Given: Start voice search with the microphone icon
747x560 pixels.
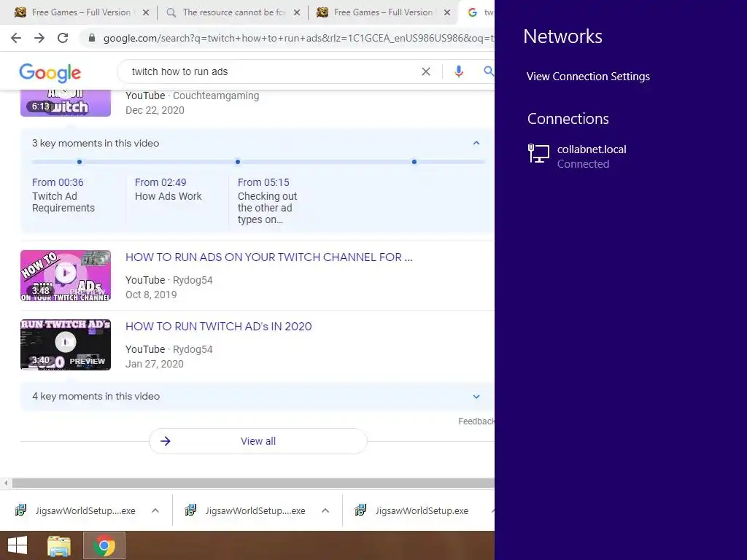Looking at the screenshot, I should [x=459, y=71].
